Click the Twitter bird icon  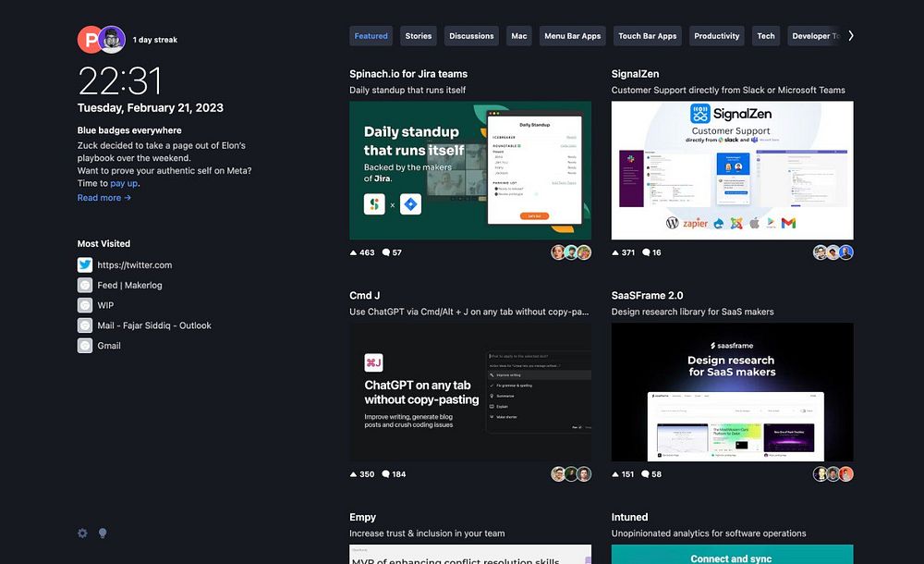(85, 264)
